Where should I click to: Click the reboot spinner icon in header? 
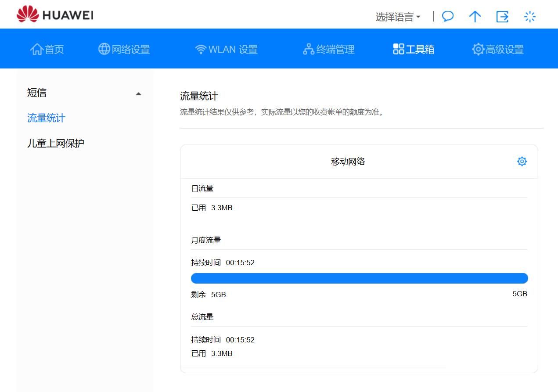click(530, 17)
